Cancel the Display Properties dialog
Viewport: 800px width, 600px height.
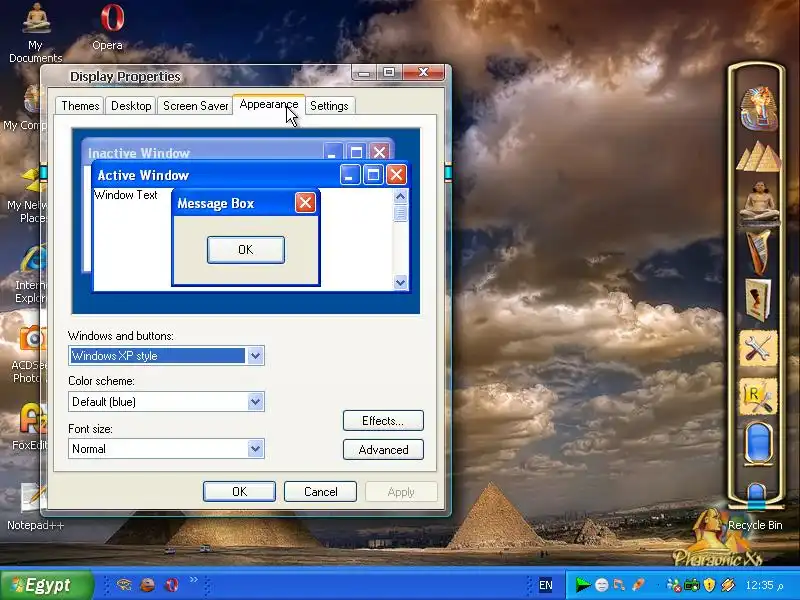320,491
